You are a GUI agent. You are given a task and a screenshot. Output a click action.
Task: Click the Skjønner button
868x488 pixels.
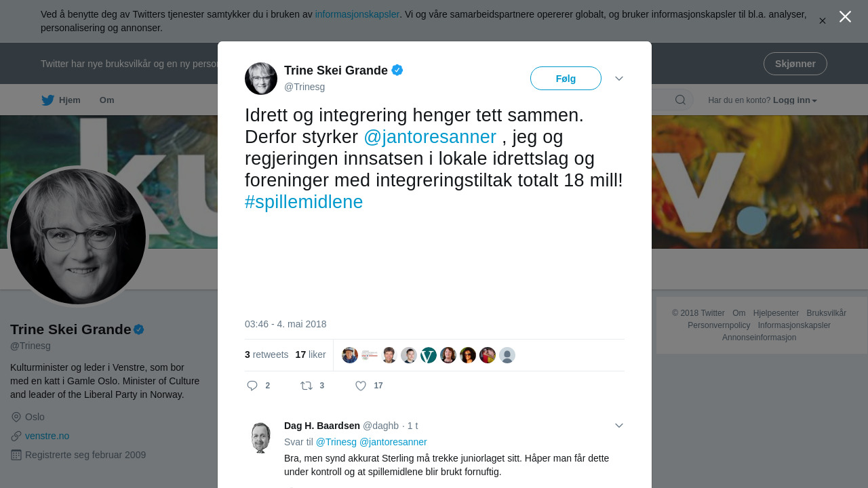795,64
